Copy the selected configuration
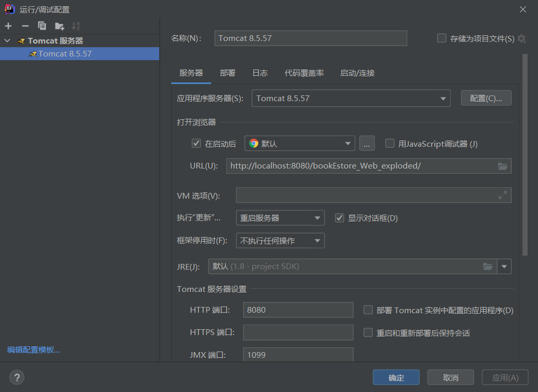The width and height of the screenshot is (538, 392). (42, 26)
